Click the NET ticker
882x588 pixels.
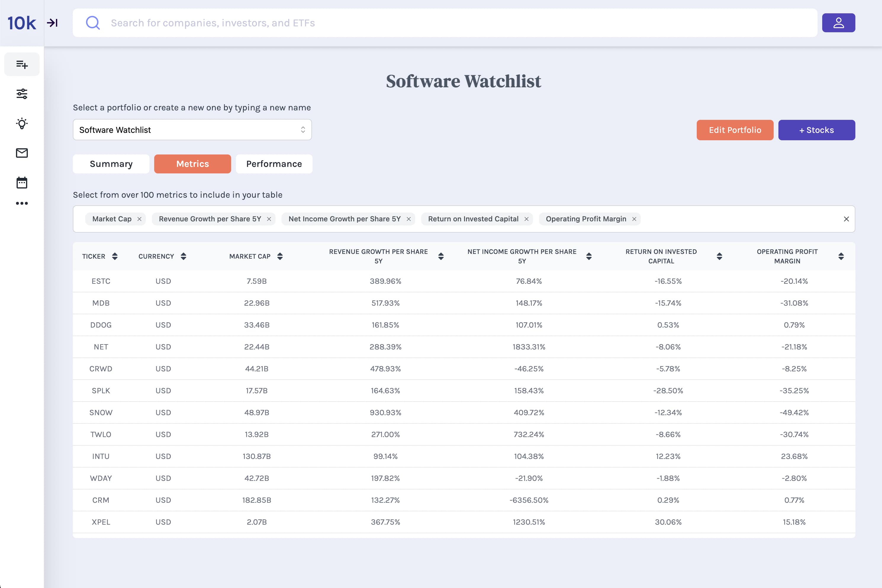pos(101,347)
